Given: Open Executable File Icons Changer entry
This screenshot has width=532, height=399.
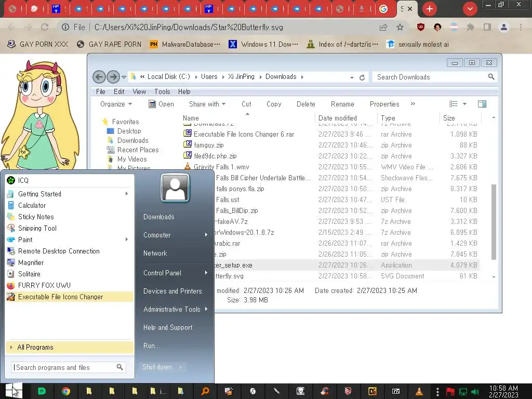Looking at the screenshot, I should coord(70,297).
